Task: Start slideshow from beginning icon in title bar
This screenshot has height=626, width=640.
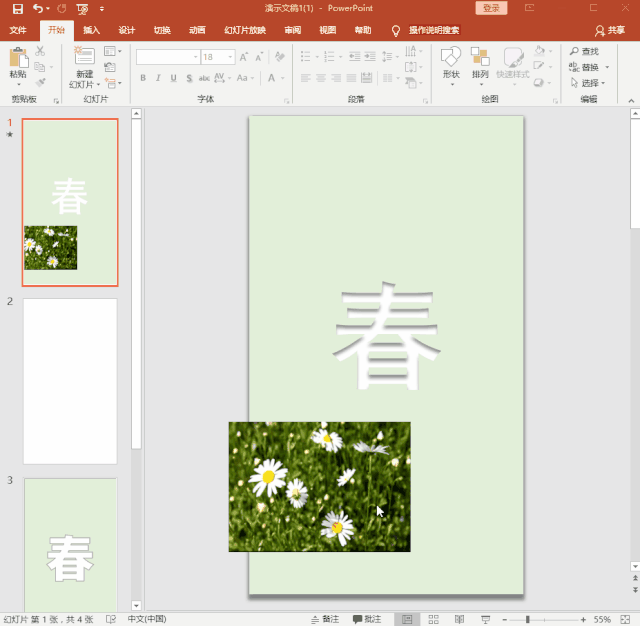Action: pyautogui.click(x=82, y=9)
